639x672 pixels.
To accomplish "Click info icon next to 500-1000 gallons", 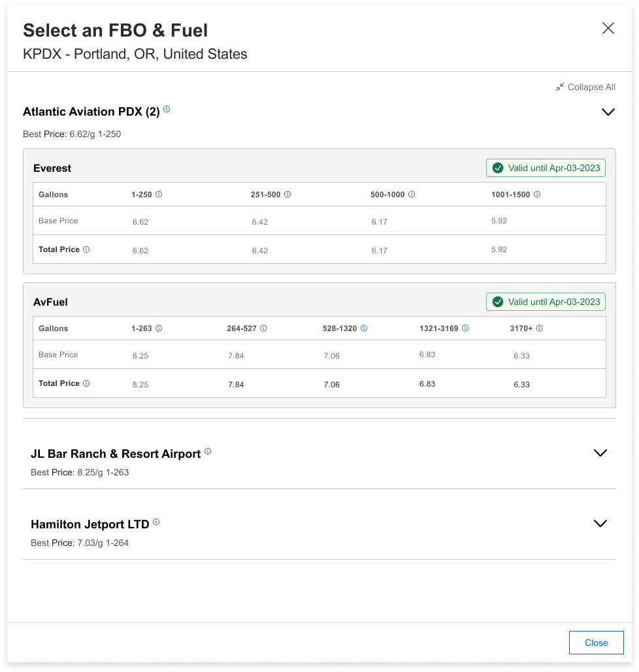I will [412, 195].
